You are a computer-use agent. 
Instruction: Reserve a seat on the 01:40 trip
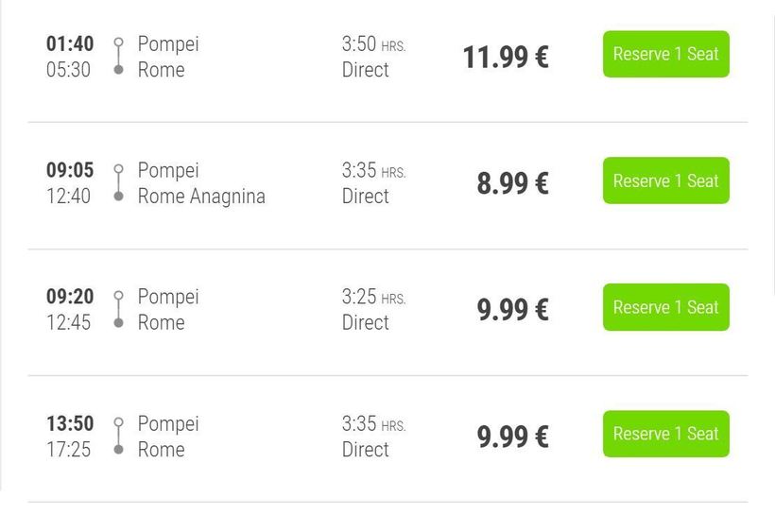[665, 55]
